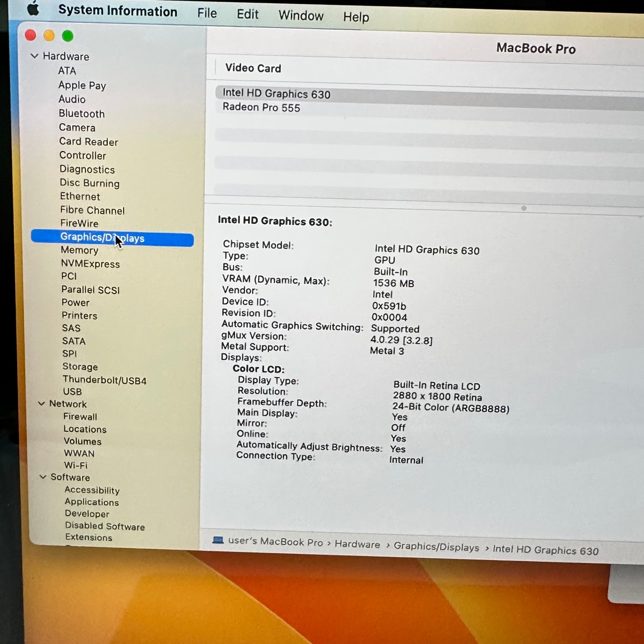Click the MacBook icon in path bar
Viewport: 644px width, 644px height.
coord(218,540)
